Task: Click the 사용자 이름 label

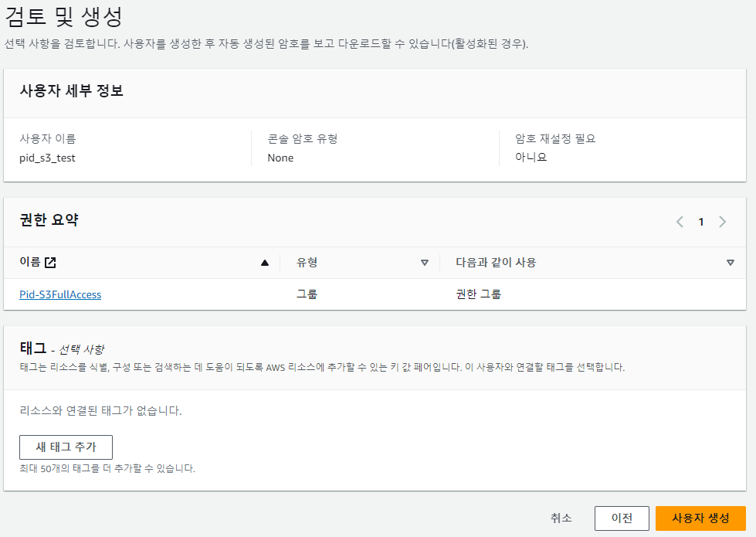Action: point(48,139)
